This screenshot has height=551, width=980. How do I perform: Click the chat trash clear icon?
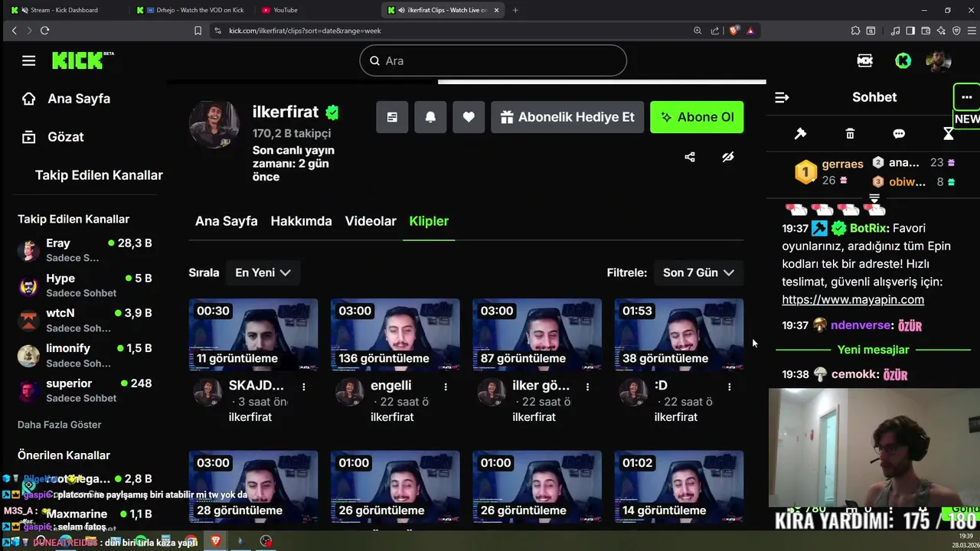(850, 134)
